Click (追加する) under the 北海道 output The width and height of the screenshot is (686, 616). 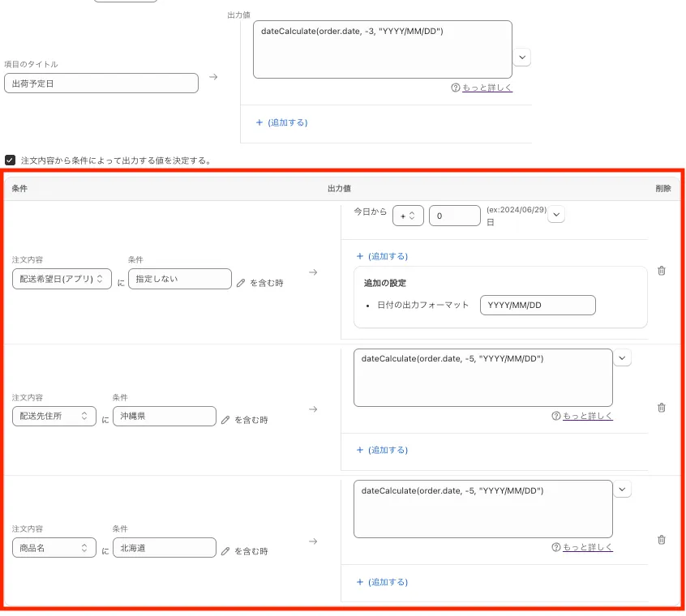[382, 582]
